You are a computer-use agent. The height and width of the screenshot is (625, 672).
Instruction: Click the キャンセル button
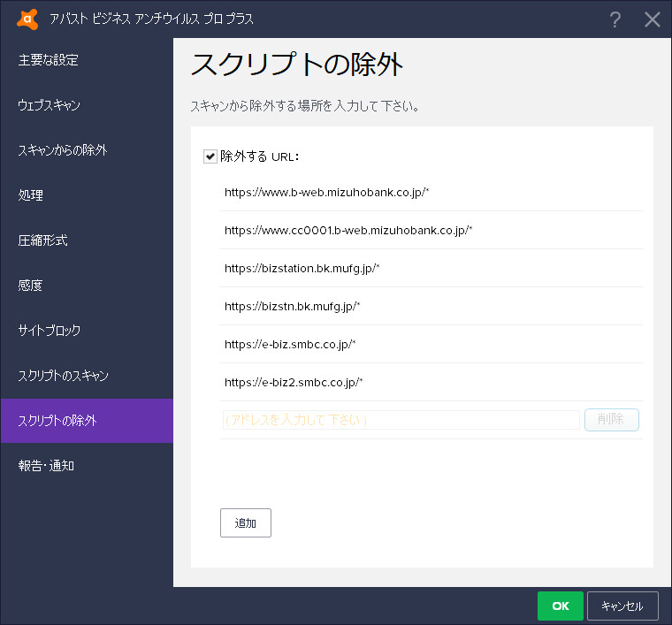point(622,606)
